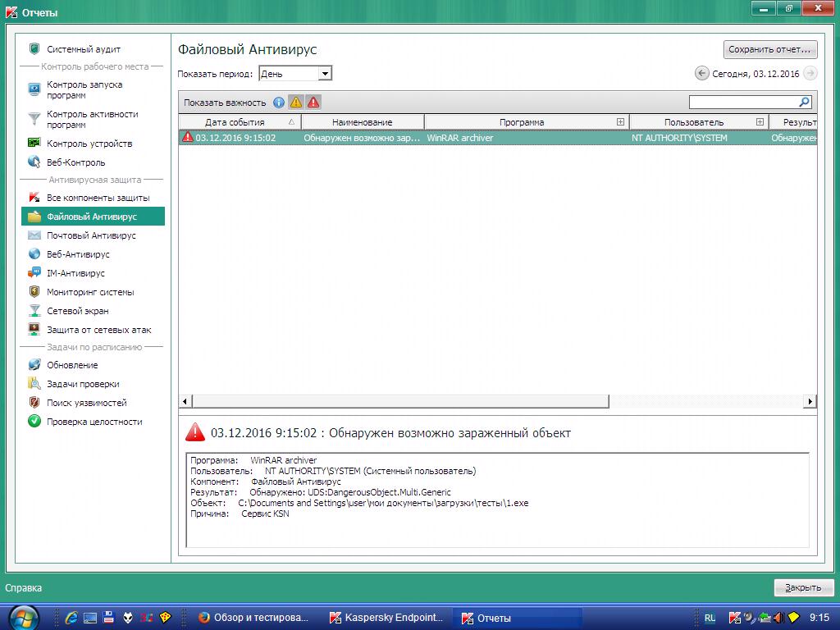Toggle yellow warning importance filter
Image resolution: width=840 pixels, height=630 pixels.
(x=296, y=103)
